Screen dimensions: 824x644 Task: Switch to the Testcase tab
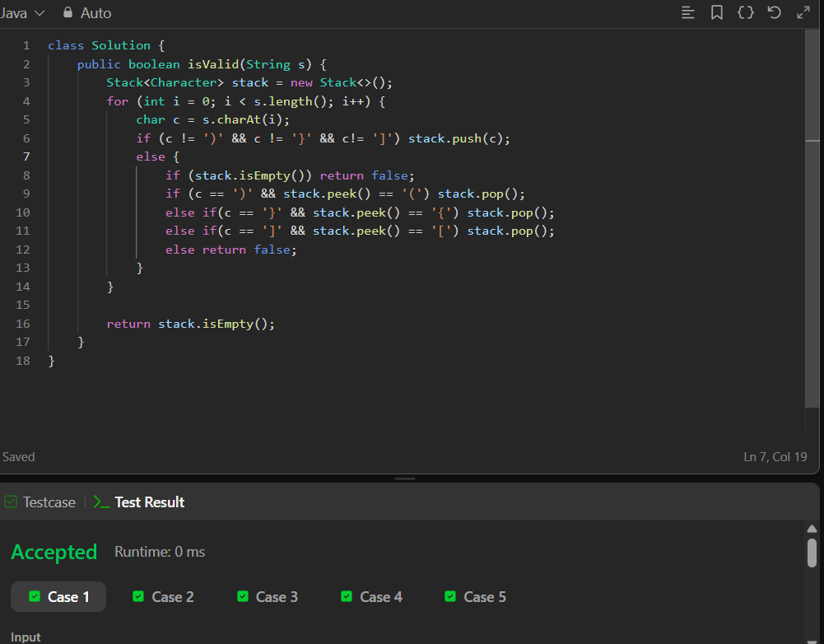point(40,502)
